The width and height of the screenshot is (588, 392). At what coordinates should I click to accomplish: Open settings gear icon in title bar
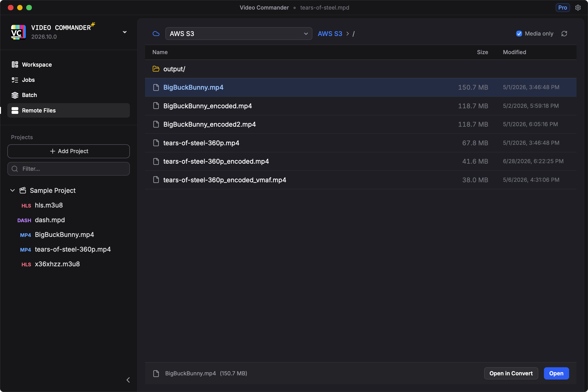[x=578, y=8]
